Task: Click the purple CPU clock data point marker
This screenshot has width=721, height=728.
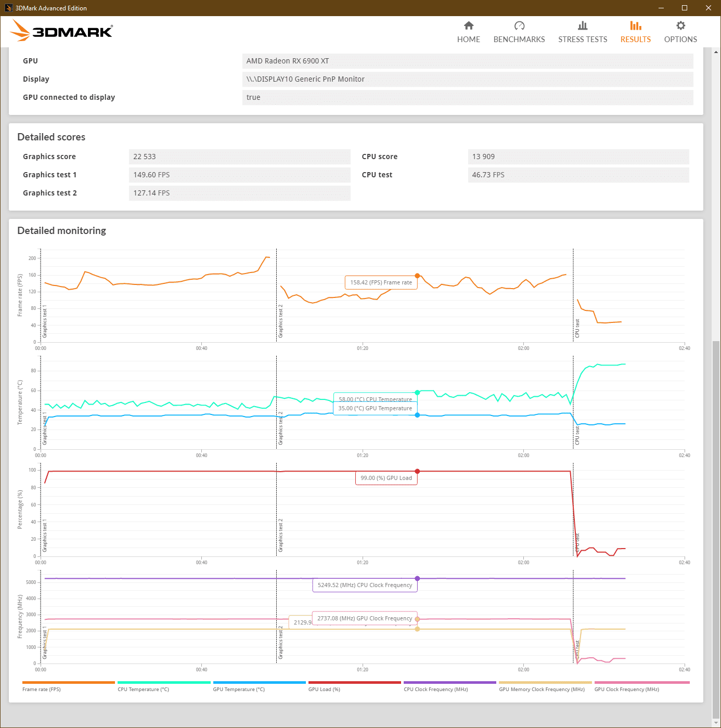Action: [x=417, y=578]
